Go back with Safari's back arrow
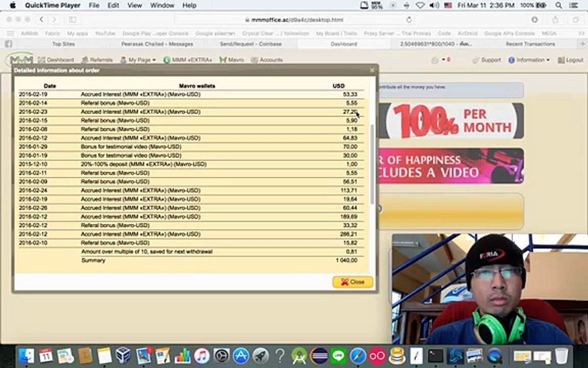588x368 pixels. click(x=42, y=19)
